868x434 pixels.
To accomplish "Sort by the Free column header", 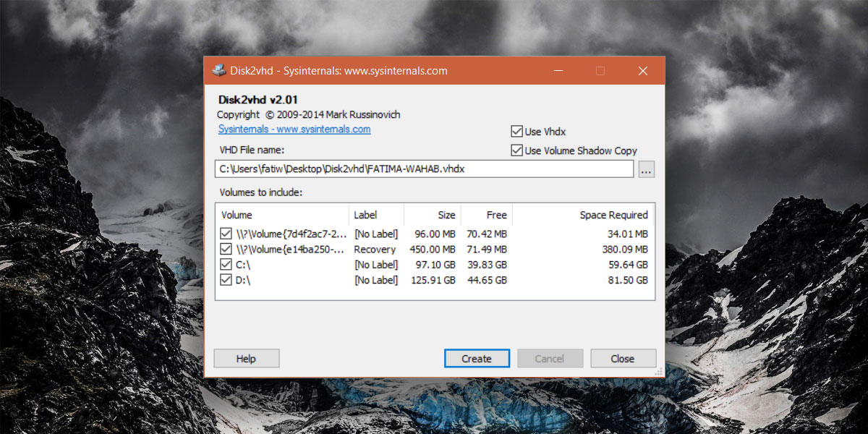I will pyautogui.click(x=486, y=215).
